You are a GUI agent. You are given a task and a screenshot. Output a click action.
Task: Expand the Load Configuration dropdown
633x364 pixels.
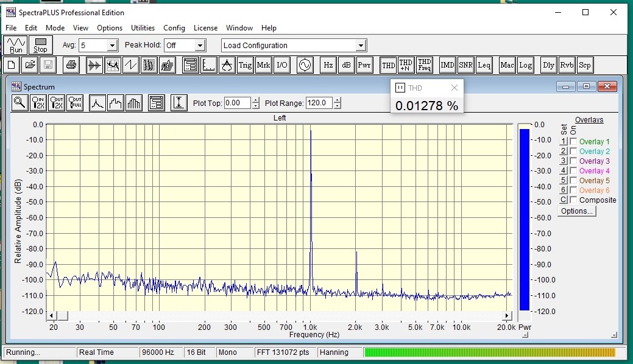[361, 45]
